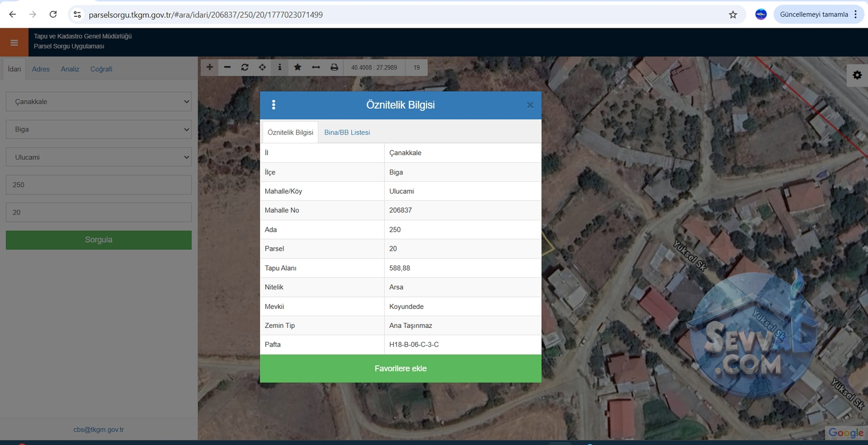This screenshot has height=445, width=868.
Task: Click the Tapu Alanı row label
Action: (x=280, y=268)
